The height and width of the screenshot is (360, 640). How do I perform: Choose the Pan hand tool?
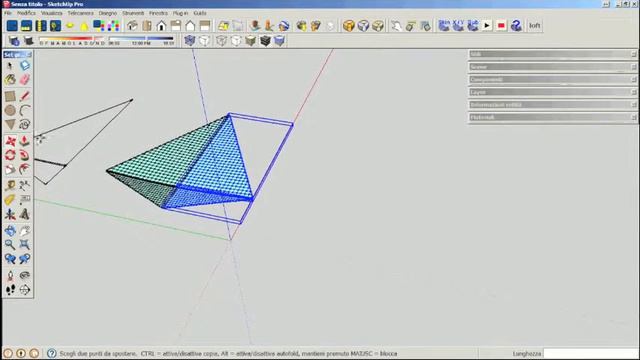(24, 231)
